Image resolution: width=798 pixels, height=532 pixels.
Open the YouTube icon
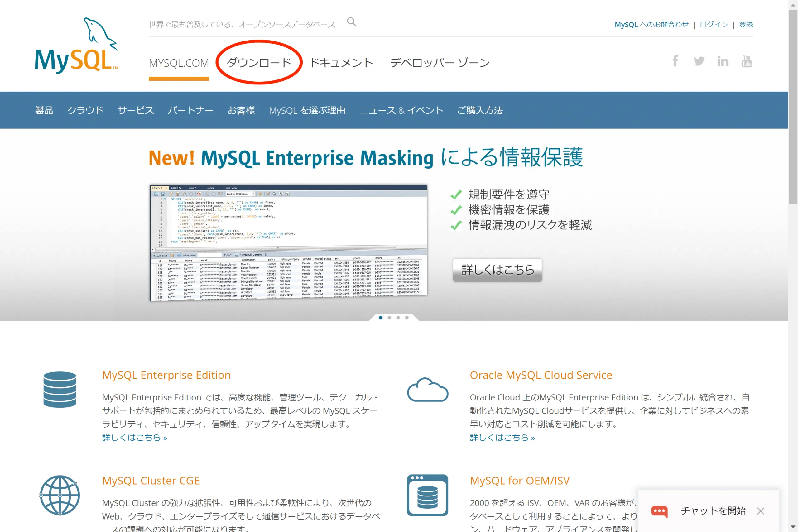pos(747,61)
